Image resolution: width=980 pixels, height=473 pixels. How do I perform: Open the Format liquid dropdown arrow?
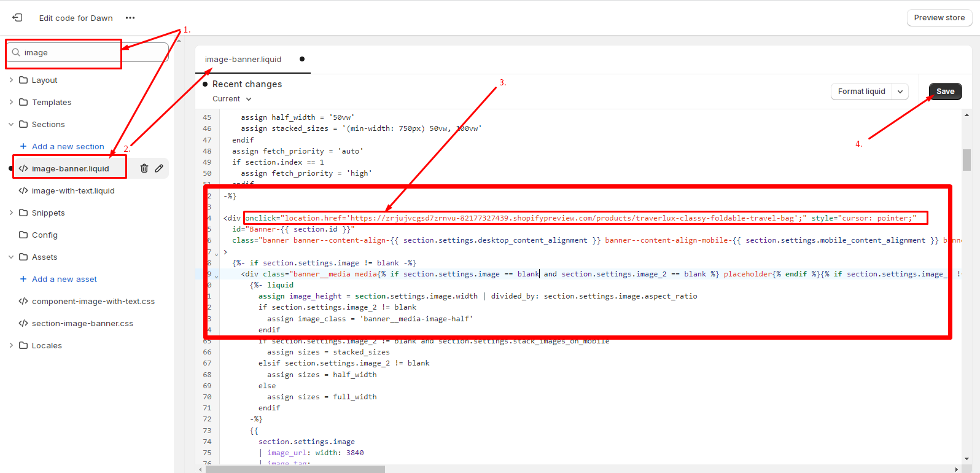coord(900,92)
